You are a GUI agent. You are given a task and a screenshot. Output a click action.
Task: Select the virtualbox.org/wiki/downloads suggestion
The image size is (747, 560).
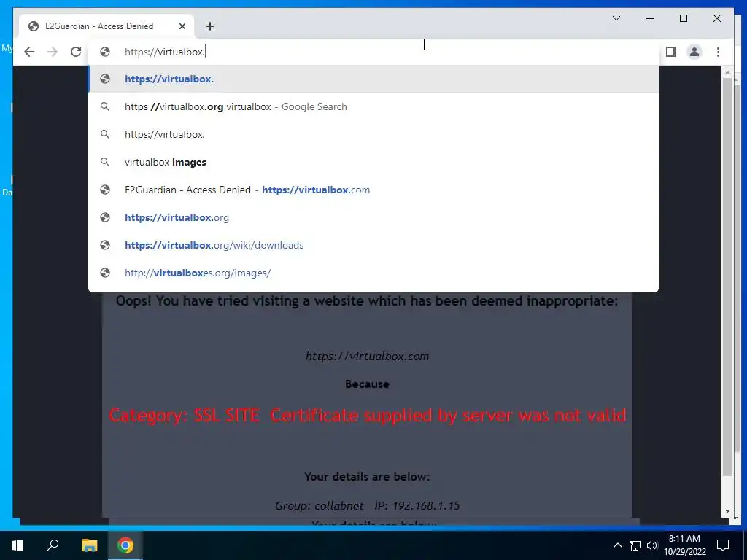[373, 245]
